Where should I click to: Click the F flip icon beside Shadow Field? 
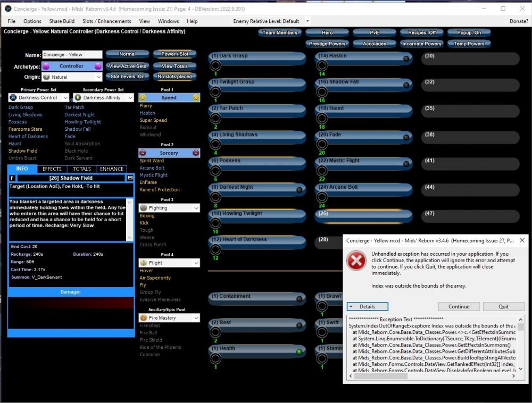[x=12, y=178]
